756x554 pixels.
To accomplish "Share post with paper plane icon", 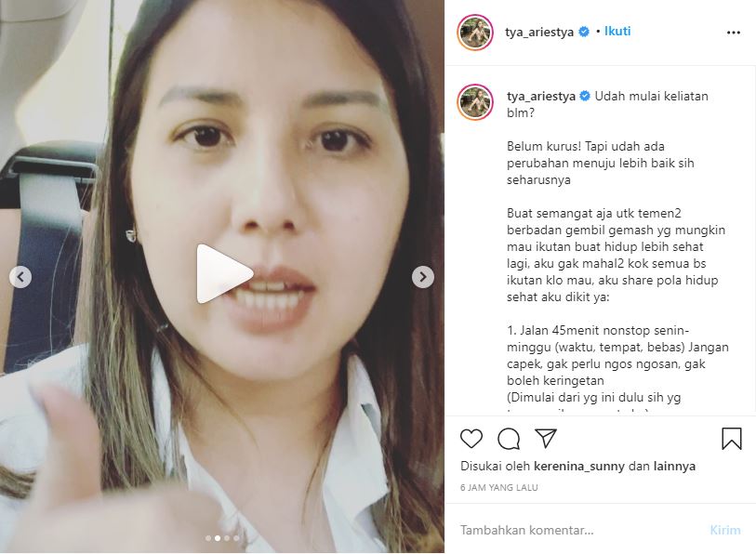I will click(x=546, y=439).
